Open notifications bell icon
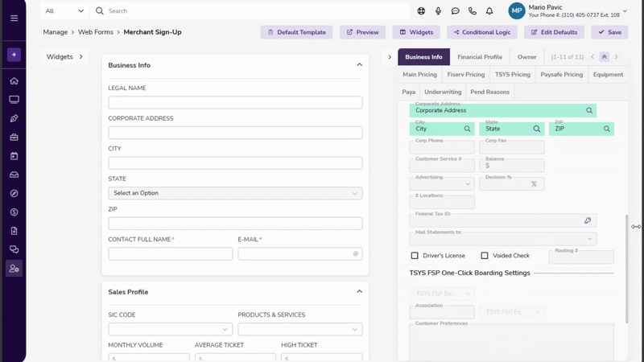Screen dimensions: 644x362 click(x=489, y=11)
